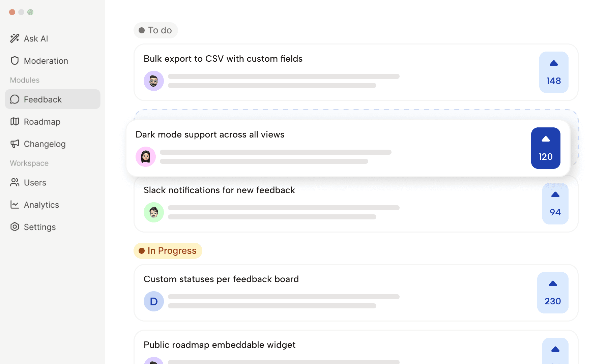Select Workspace section label
The height and width of the screenshot is (364, 607).
tap(29, 163)
